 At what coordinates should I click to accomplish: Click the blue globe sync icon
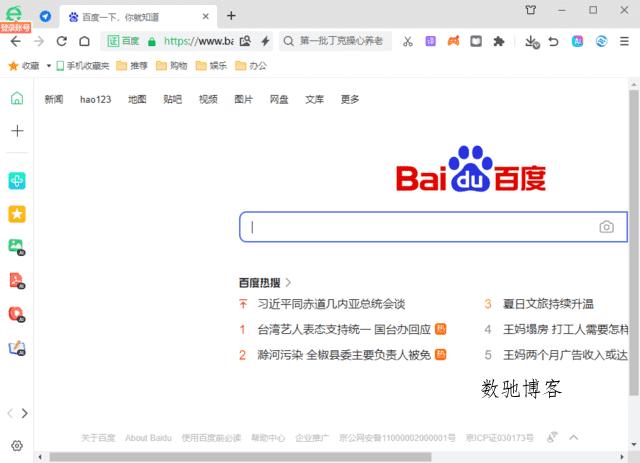click(601, 41)
